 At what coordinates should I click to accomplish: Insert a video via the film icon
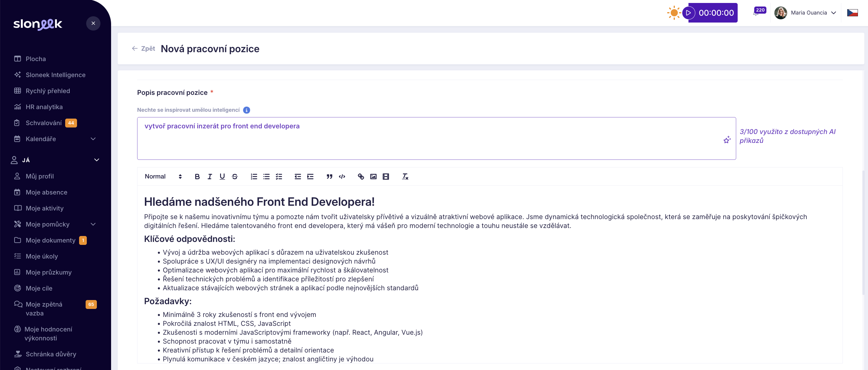[385, 176]
